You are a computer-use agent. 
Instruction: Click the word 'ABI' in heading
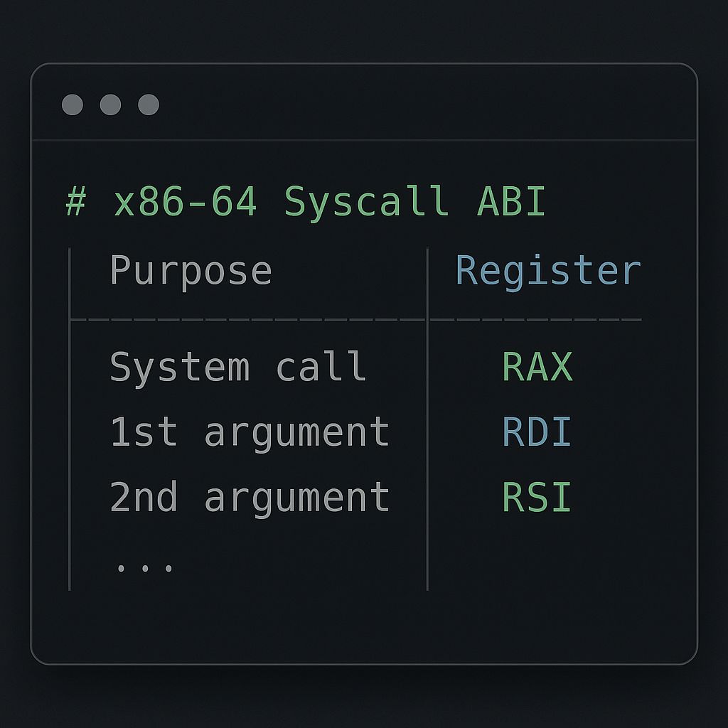coord(510,202)
